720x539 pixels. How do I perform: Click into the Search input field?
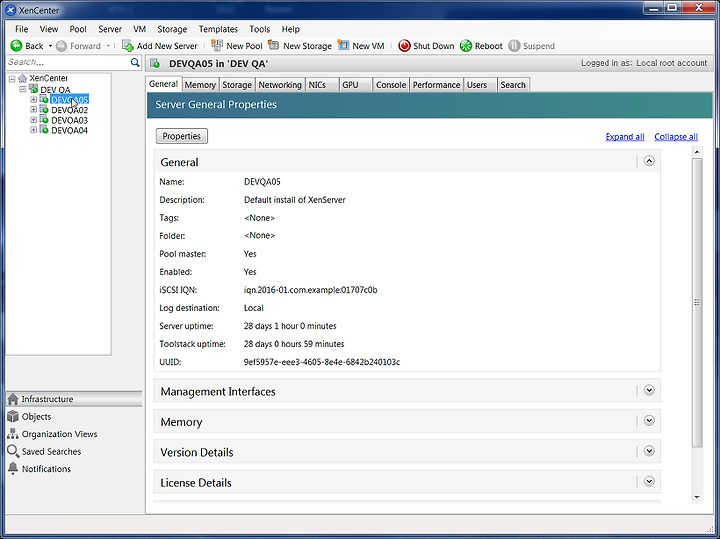tap(68, 62)
